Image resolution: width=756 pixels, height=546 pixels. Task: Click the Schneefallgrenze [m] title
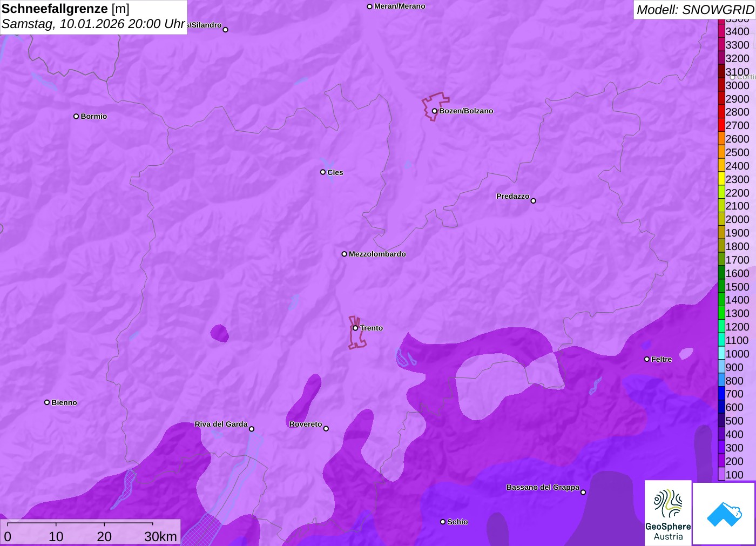click(65, 9)
